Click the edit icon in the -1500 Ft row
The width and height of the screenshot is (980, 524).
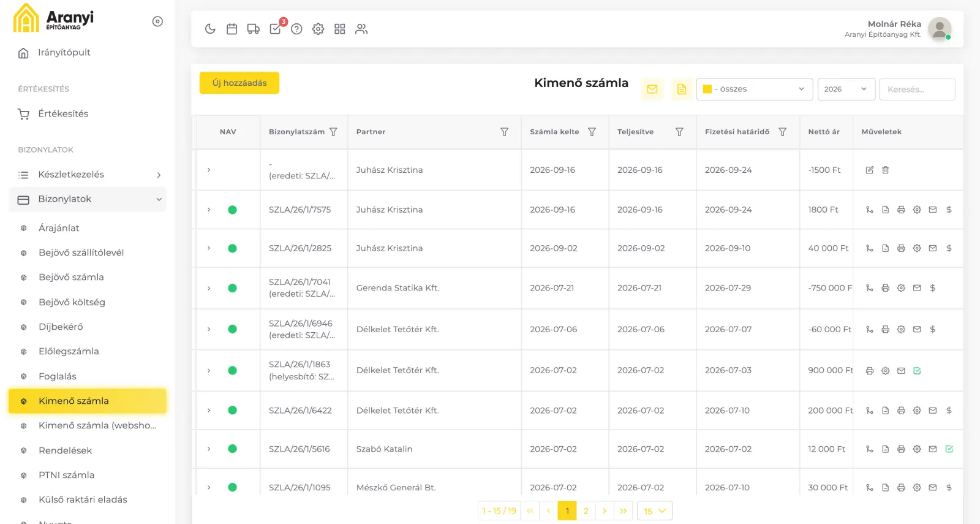869,170
